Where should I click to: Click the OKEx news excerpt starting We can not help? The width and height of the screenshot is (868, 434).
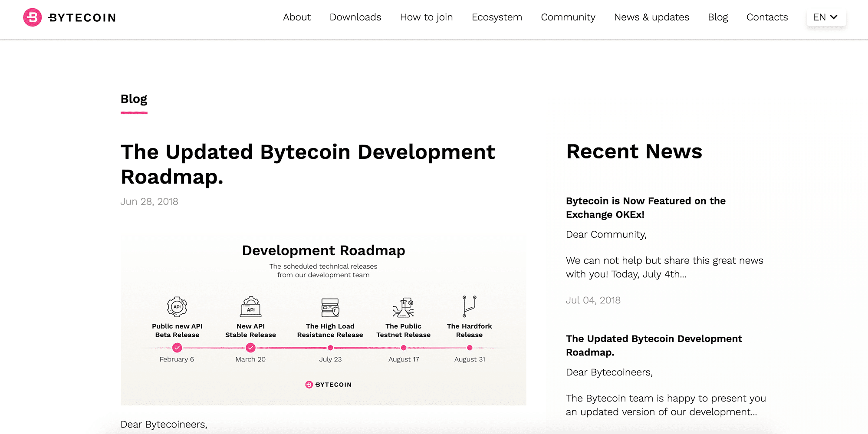[x=664, y=267]
